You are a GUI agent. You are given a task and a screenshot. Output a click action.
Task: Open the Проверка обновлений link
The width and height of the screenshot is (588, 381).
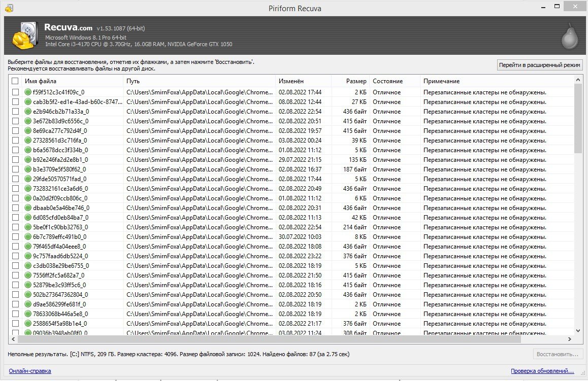tap(542, 371)
